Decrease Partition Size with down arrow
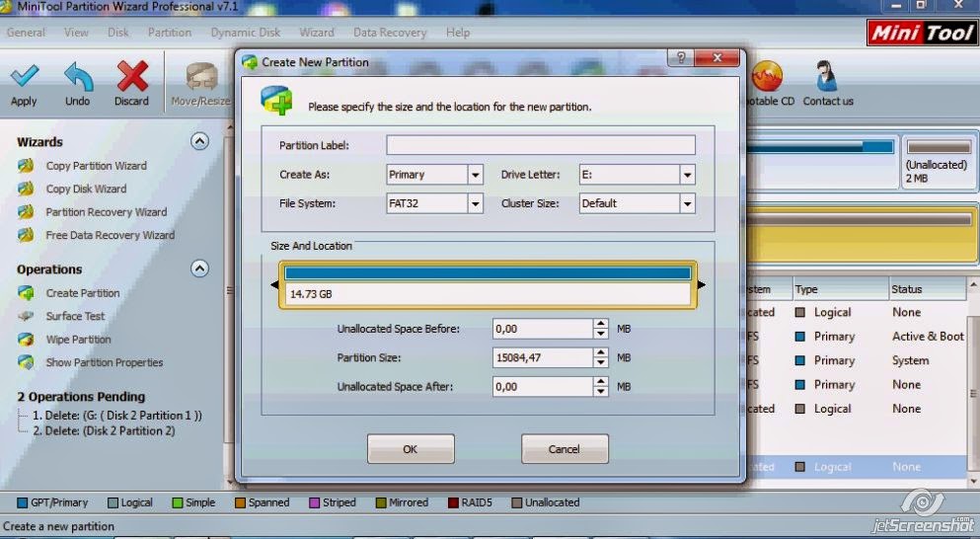The width and height of the screenshot is (980, 539). click(601, 362)
